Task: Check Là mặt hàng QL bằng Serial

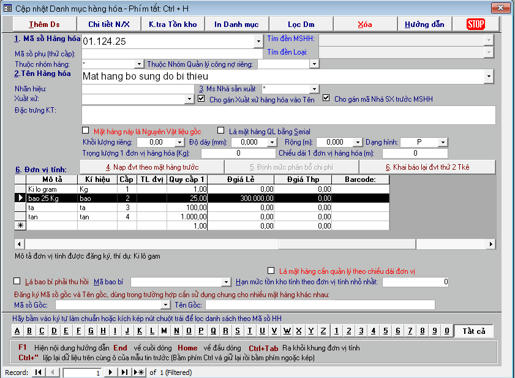Action: point(220,130)
